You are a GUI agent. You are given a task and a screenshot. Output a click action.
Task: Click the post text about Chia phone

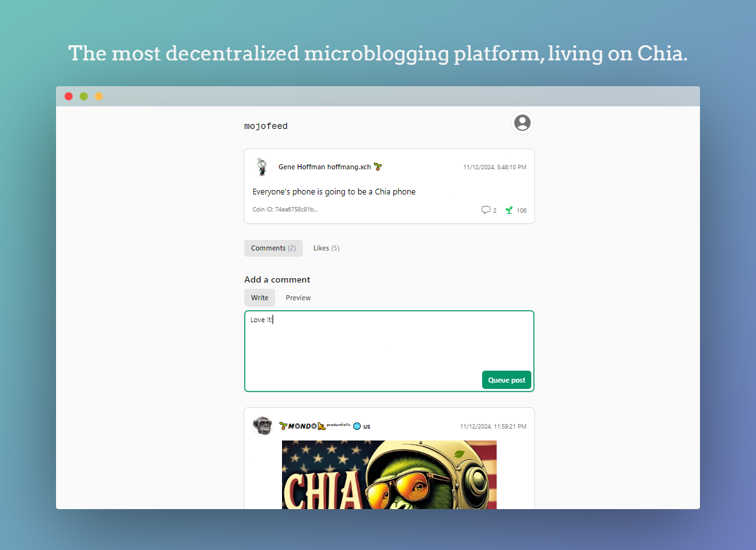click(x=334, y=191)
